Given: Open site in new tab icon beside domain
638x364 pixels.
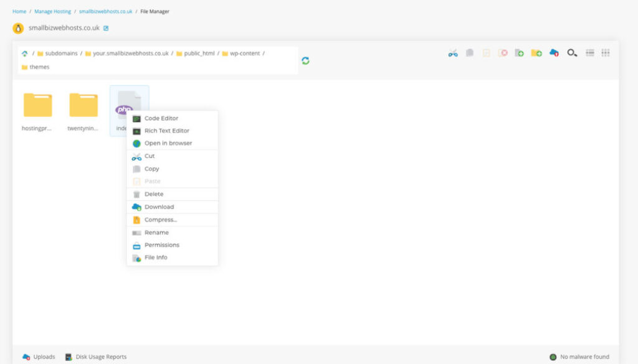Looking at the screenshot, I should pyautogui.click(x=106, y=28).
